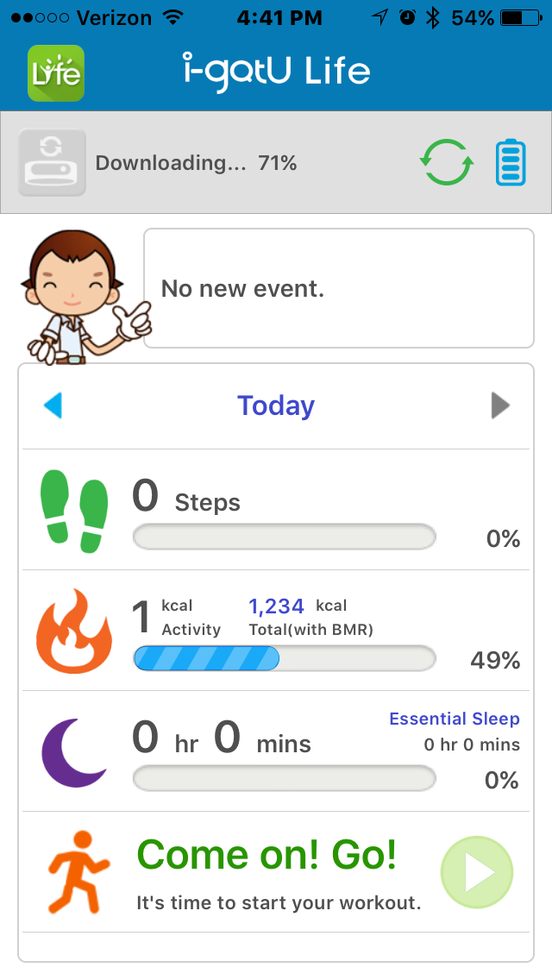Tap the blue device battery icon

(x=511, y=163)
